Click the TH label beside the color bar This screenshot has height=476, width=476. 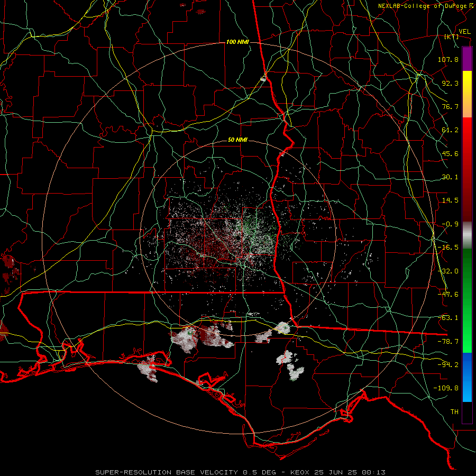(454, 412)
